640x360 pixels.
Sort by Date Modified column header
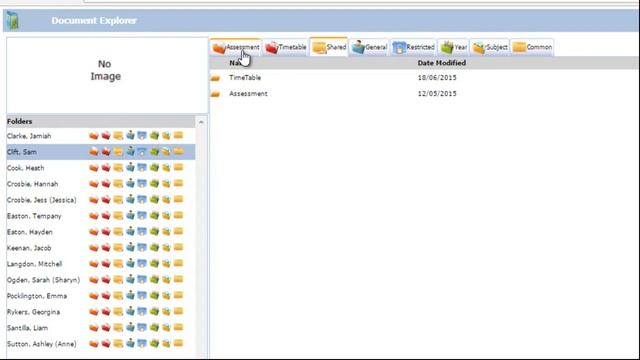click(442, 63)
